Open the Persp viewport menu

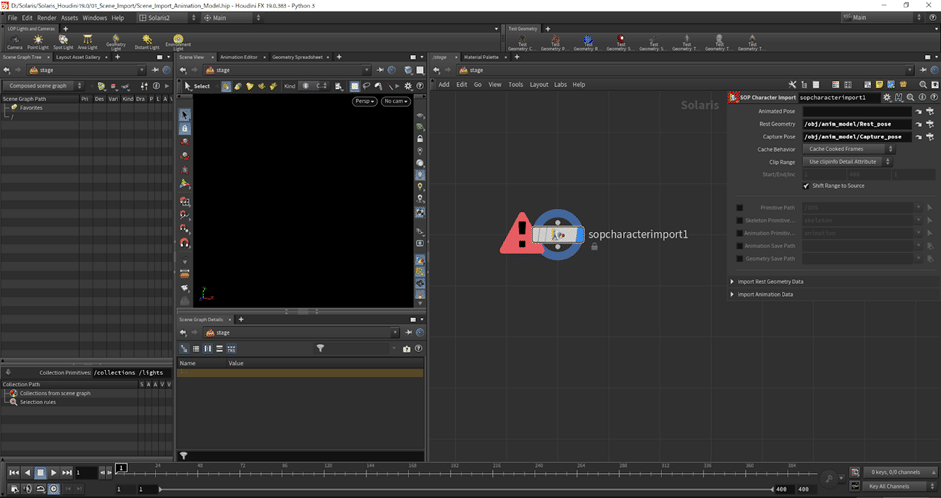(364, 101)
